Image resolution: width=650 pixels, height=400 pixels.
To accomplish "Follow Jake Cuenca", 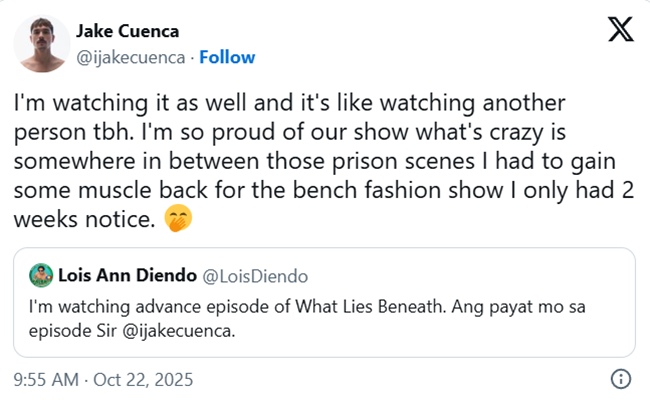I will 227,57.
